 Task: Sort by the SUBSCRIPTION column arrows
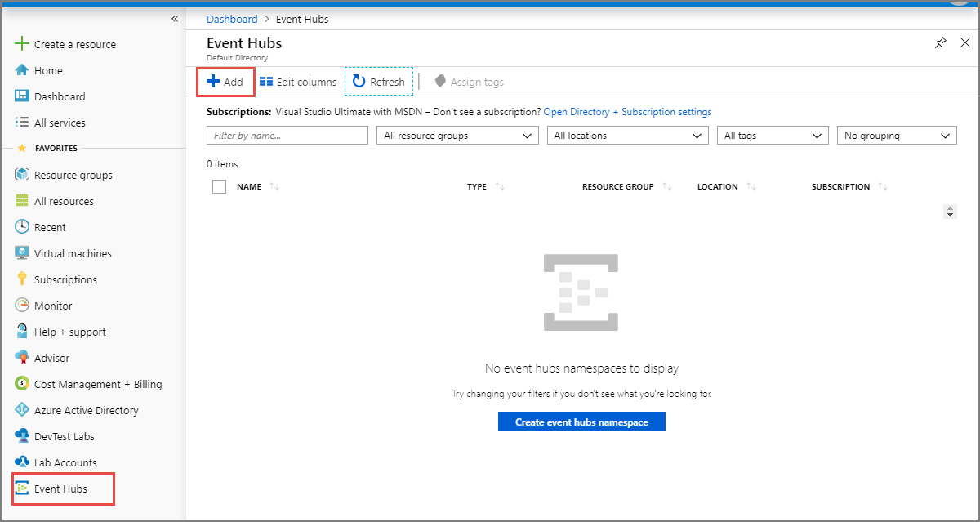click(883, 187)
